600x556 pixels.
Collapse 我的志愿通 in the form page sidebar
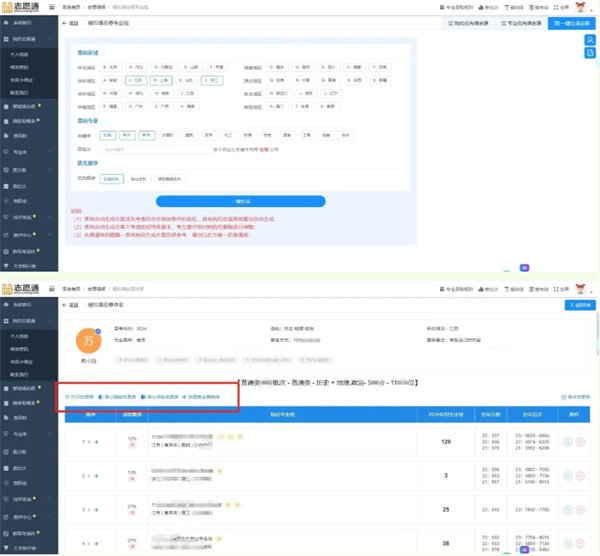click(51, 38)
